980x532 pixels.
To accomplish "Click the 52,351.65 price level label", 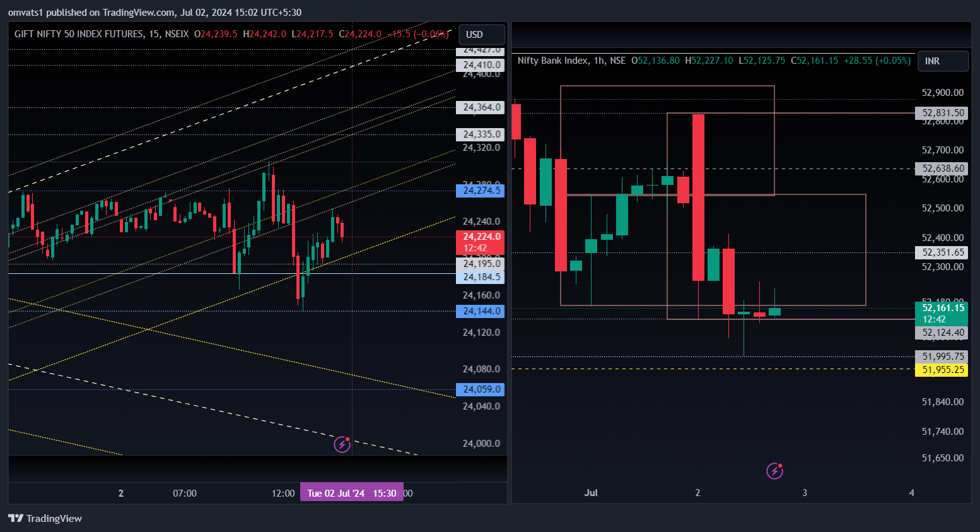I will coord(942,252).
